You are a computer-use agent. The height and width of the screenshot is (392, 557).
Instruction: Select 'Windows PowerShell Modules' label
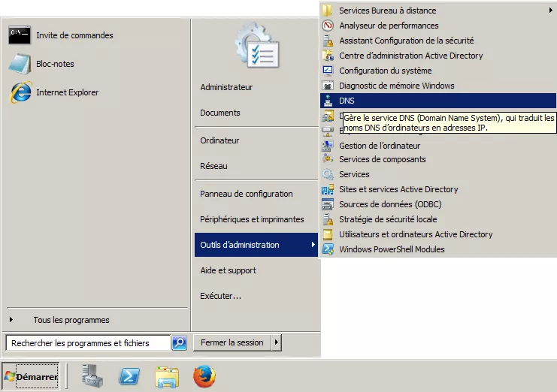pyautogui.click(x=392, y=249)
